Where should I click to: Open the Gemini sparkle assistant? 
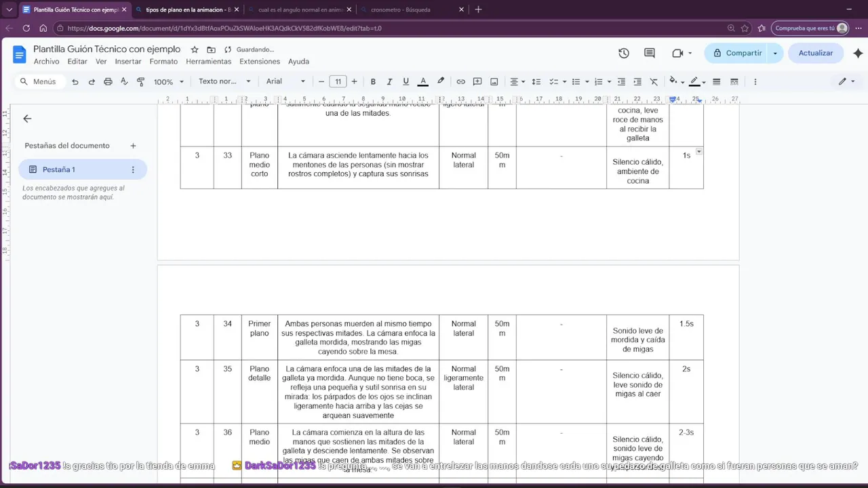coord(858,53)
